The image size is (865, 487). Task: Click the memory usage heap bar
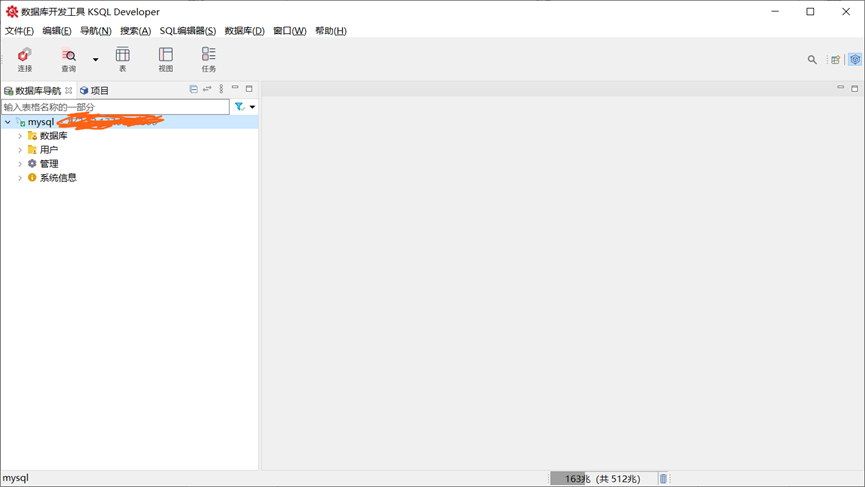(x=602, y=479)
